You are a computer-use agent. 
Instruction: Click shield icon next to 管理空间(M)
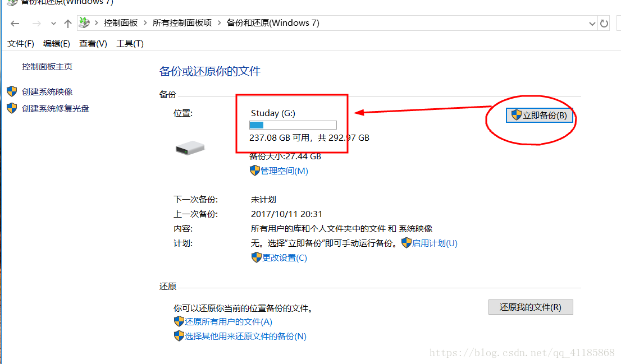(255, 171)
